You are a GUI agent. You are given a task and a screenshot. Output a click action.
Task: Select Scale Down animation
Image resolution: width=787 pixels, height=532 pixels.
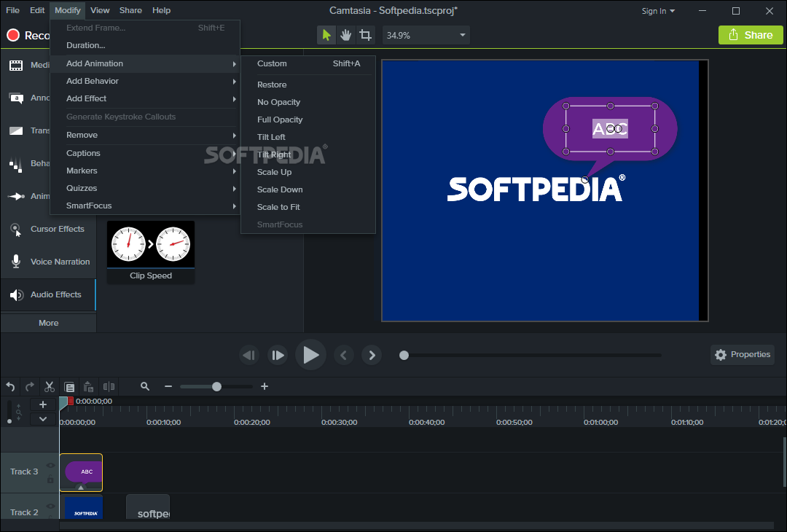[308, 189]
